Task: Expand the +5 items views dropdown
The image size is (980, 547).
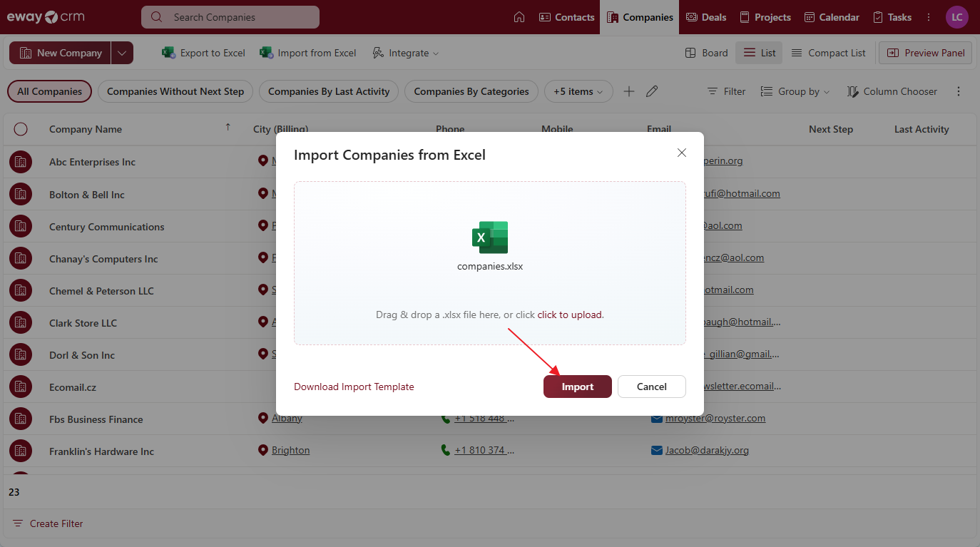Action: click(578, 91)
